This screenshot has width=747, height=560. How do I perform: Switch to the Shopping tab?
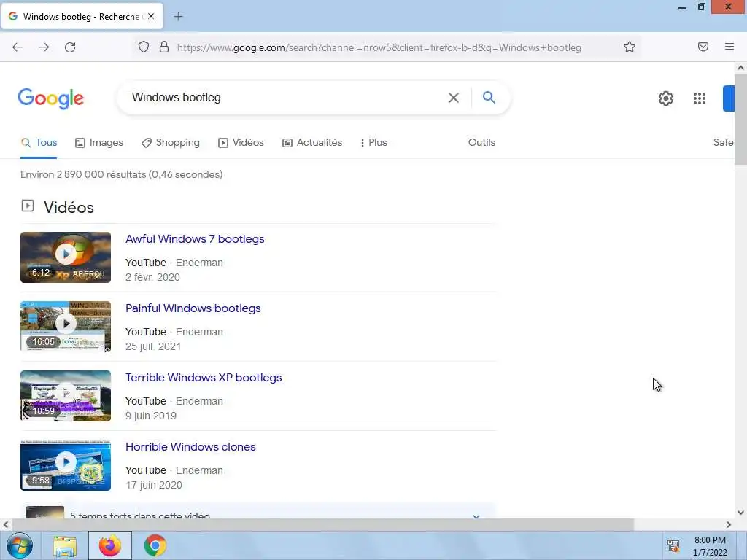tap(171, 142)
